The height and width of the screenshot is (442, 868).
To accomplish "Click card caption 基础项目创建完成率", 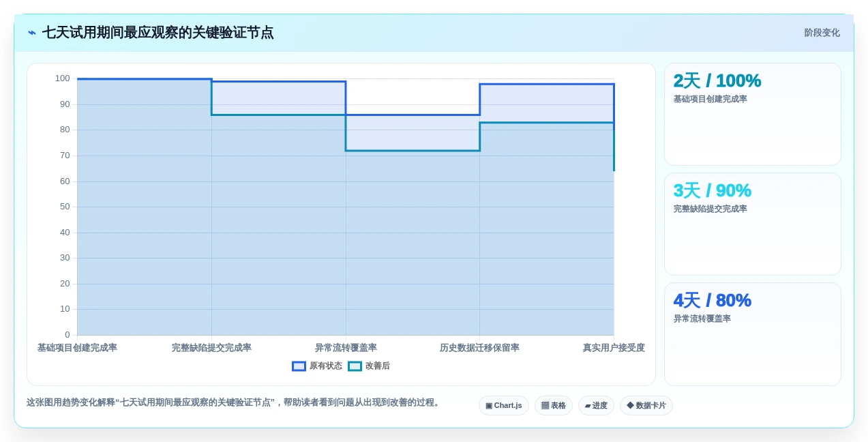I will (x=710, y=100).
